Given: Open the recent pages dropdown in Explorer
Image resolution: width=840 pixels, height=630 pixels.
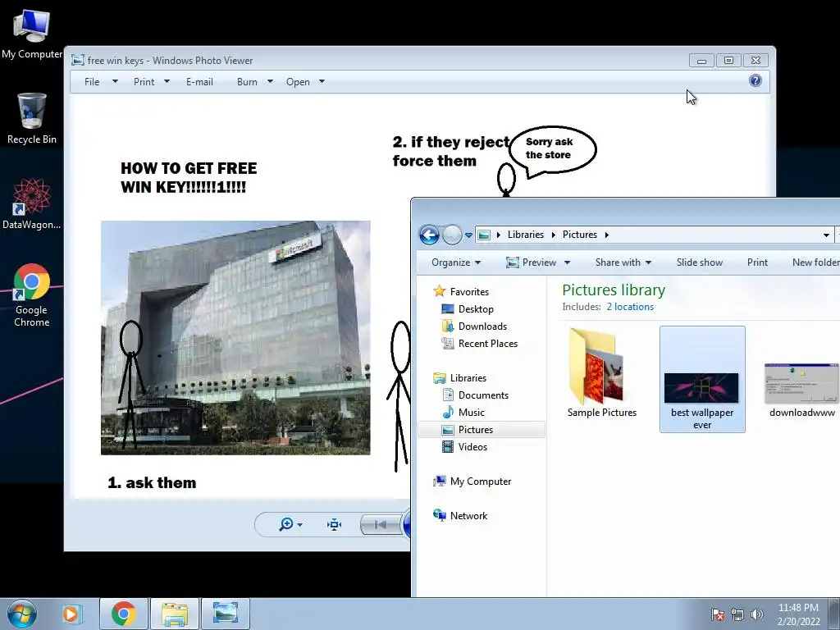Looking at the screenshot, I should click(468, 235).
